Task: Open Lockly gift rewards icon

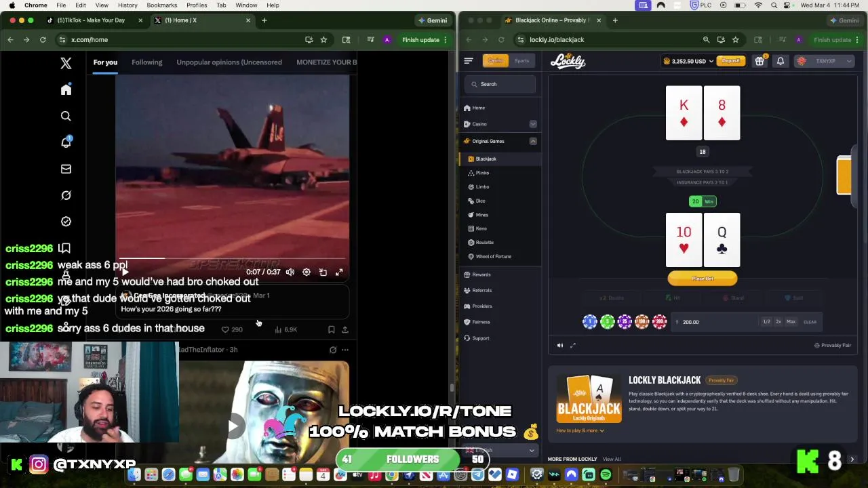Action: click(x=759, y=61)
